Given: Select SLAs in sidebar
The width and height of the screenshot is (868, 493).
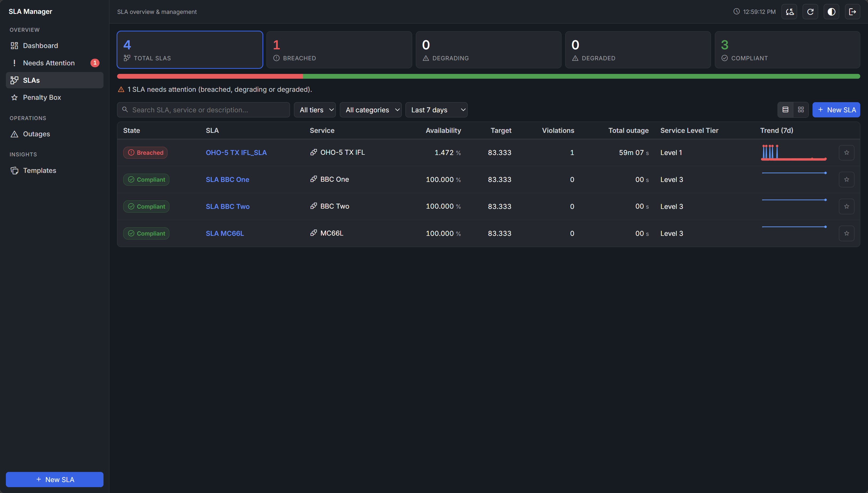Looking at the screenshot, I should coord(54,80).
